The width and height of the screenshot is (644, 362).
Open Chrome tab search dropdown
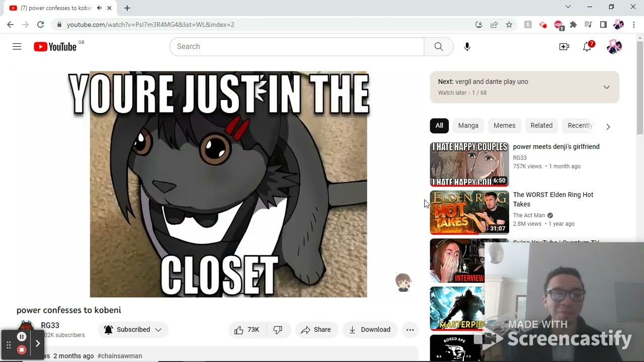click(x=568, y=7)
